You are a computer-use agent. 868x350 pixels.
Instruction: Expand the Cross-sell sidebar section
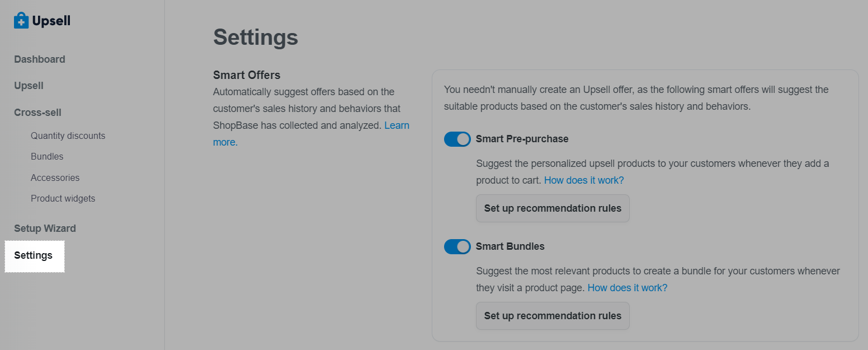point(37,113)
